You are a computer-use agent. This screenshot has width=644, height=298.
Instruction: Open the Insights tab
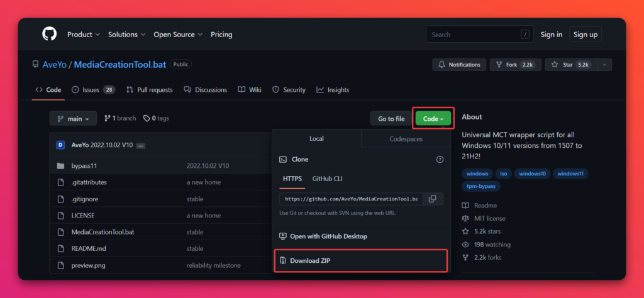[x=333, y=89]
